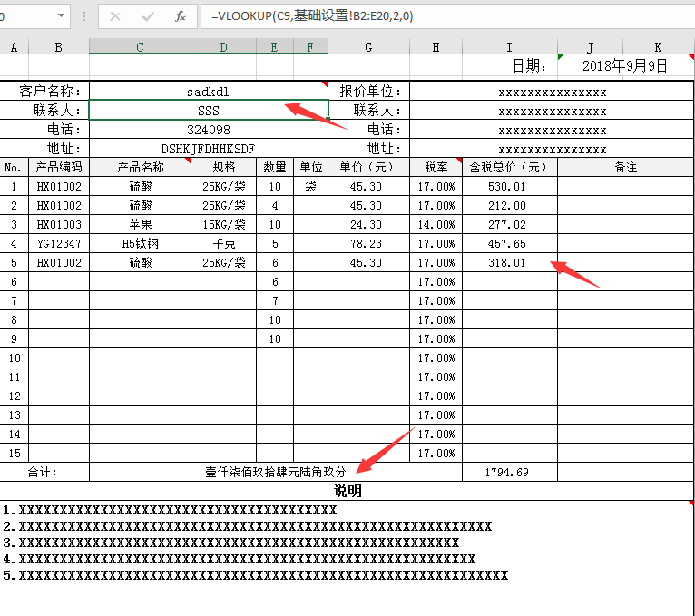695x616 pixels.
Task: Select contact cell SSS
Action: click(x=209, y=111)
